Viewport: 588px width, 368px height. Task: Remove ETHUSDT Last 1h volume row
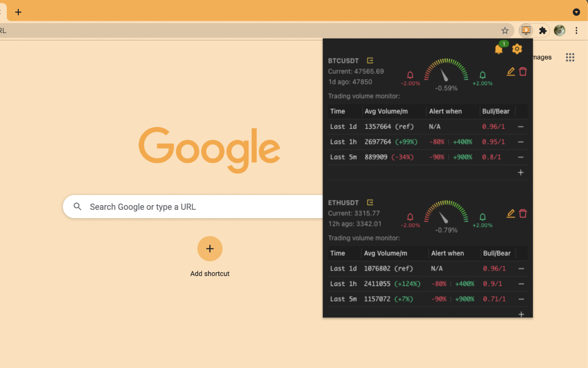point(521,284)
